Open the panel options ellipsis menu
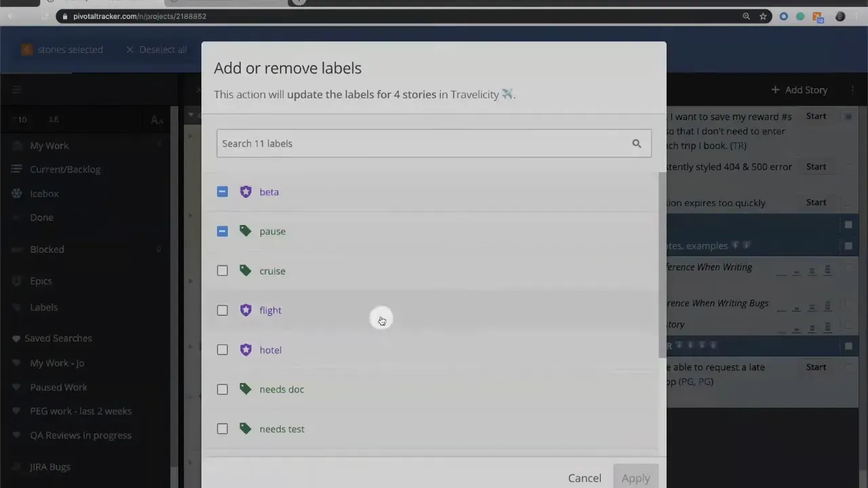868x488 pixels. click(853, 89)
